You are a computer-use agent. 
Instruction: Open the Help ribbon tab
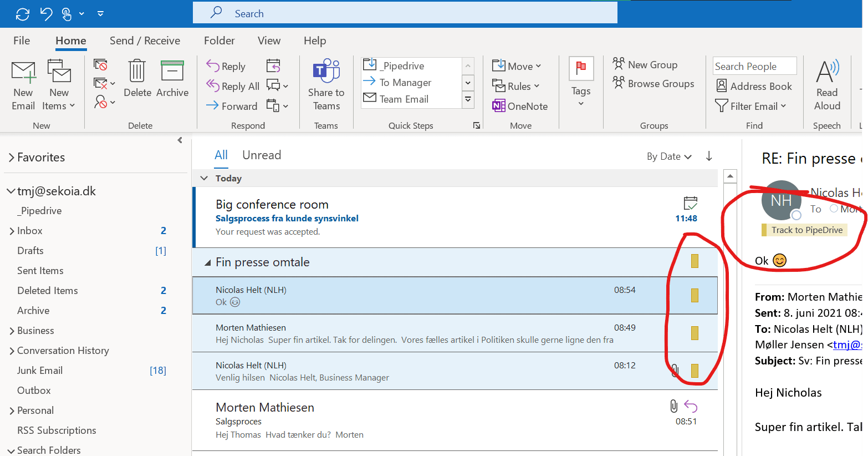point(315,40)
